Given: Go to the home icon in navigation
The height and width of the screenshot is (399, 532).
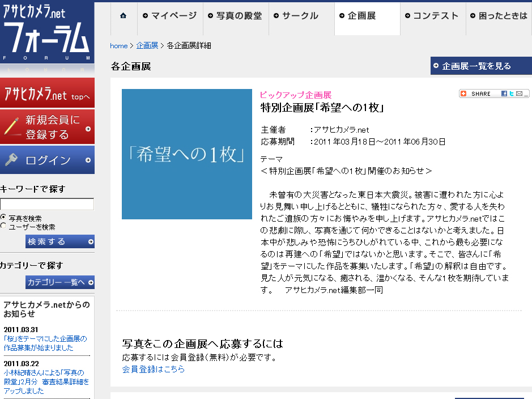Looking at the screenshot, I should pos(124,16).
